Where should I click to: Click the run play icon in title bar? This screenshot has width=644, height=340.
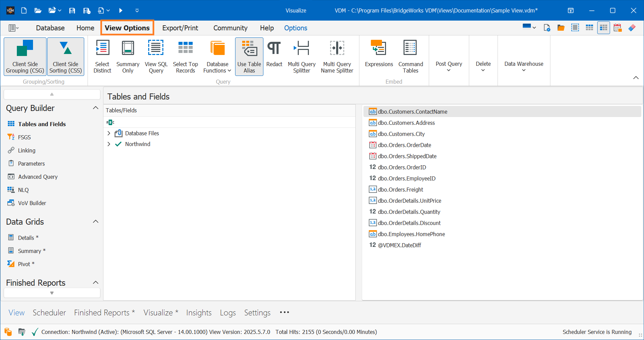pyautogui.click(x=121, y=10)
